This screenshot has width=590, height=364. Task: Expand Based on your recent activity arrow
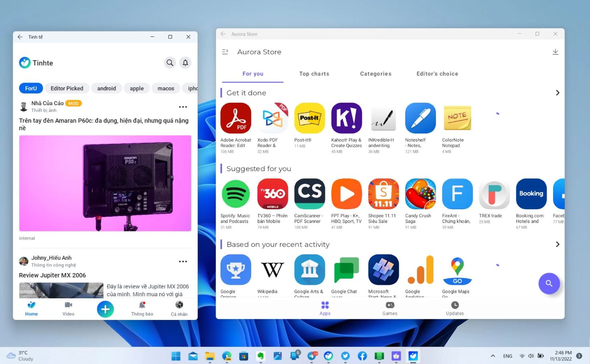click(558, 244)
